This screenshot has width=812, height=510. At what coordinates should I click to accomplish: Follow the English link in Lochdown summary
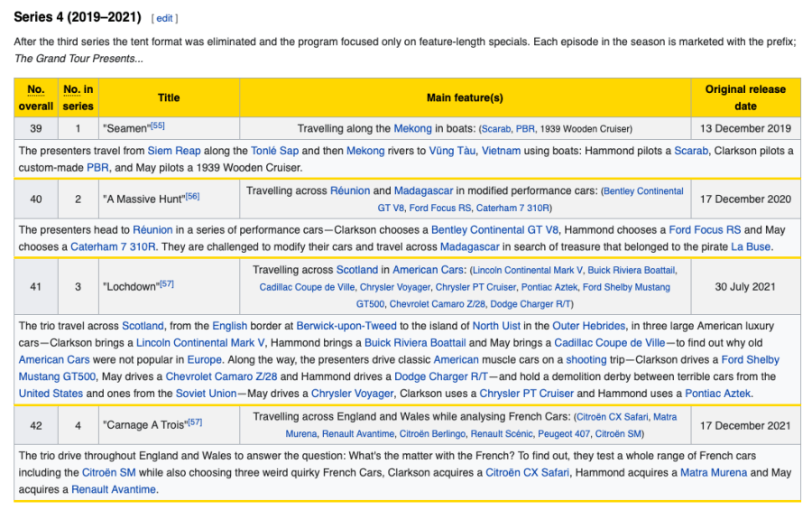tap(229, 326)
